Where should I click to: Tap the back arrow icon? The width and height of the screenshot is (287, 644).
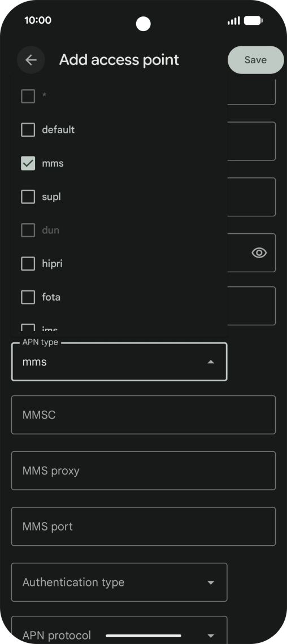coord(31,60)
